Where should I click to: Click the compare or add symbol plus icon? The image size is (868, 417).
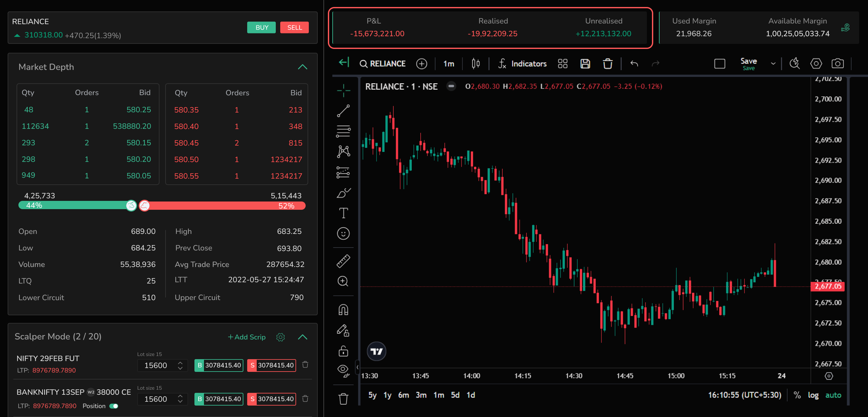click(421, 64)
